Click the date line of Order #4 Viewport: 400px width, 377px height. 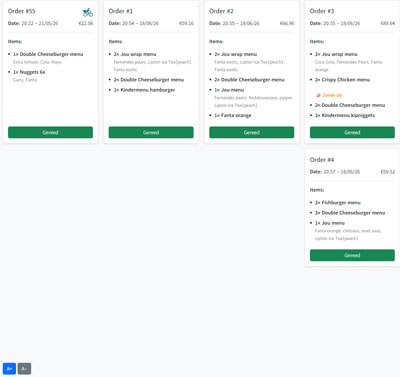[335, 172]
